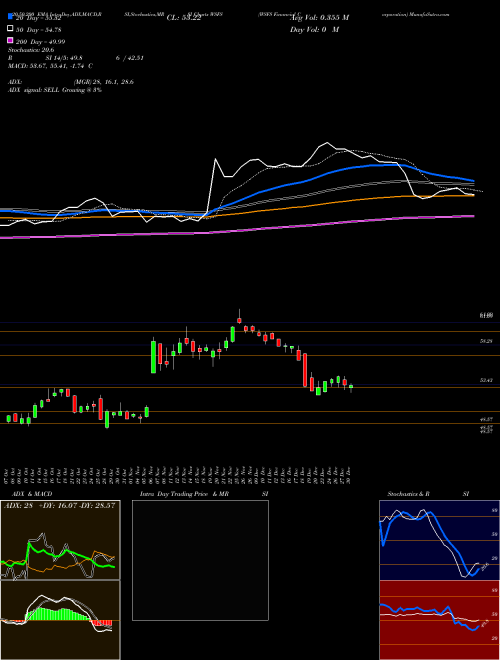Open the empty intraday price panel
This screenshot has height=660, width=500.
(200, 560)
